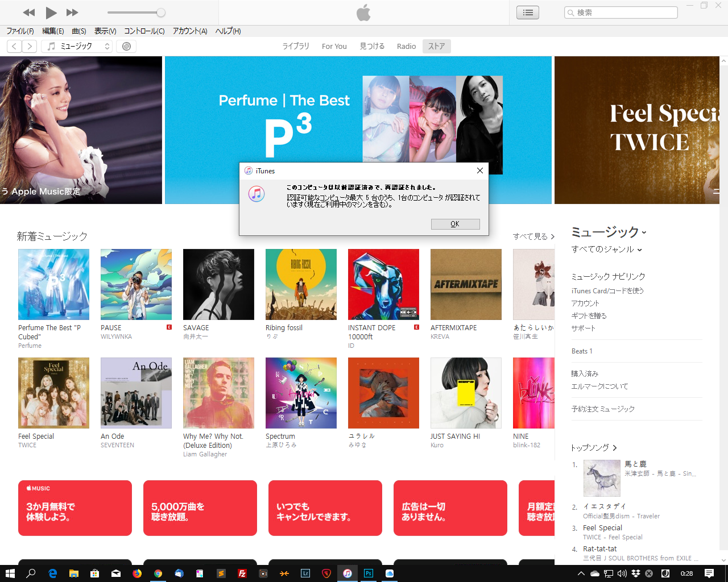Open the Windows Start menu
The image size is (728, 582).
(x=10, y=573)
